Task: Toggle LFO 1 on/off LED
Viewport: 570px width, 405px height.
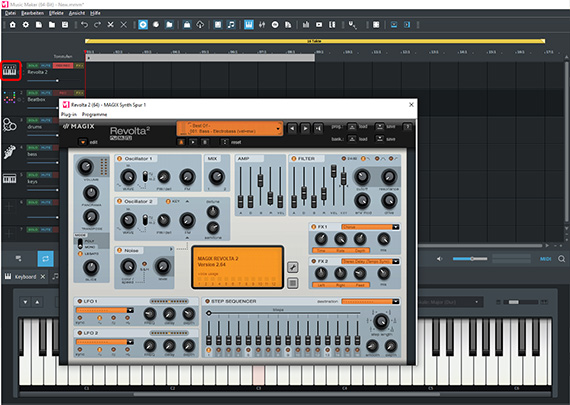Action: tap(79, 301)
